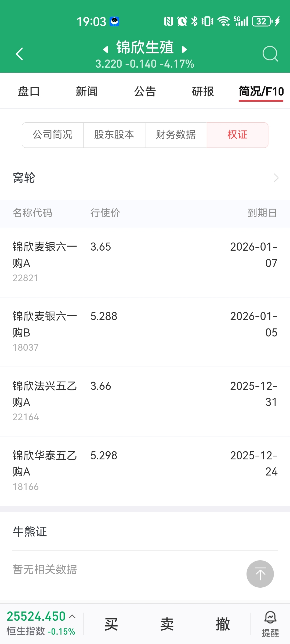Open the 提醒 alert icon

270,624
